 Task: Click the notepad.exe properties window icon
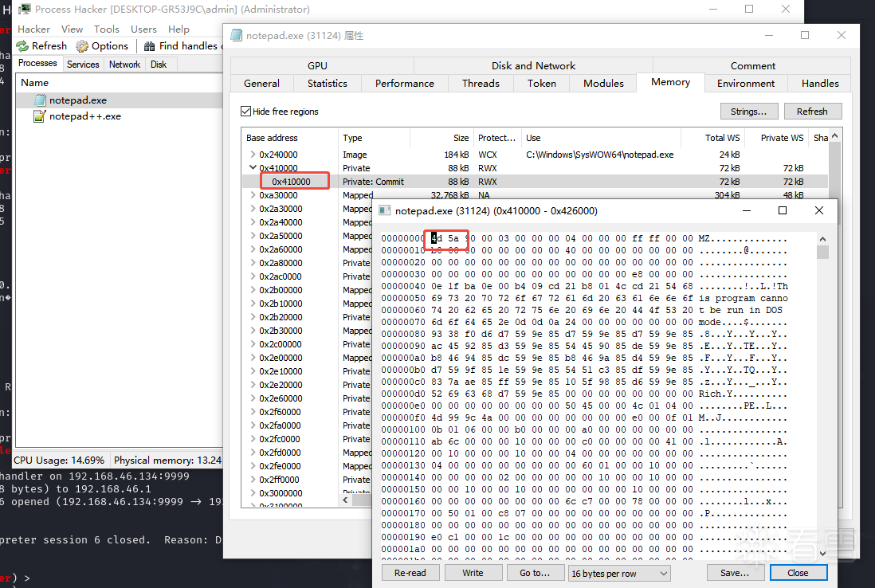tap(237, 36)
